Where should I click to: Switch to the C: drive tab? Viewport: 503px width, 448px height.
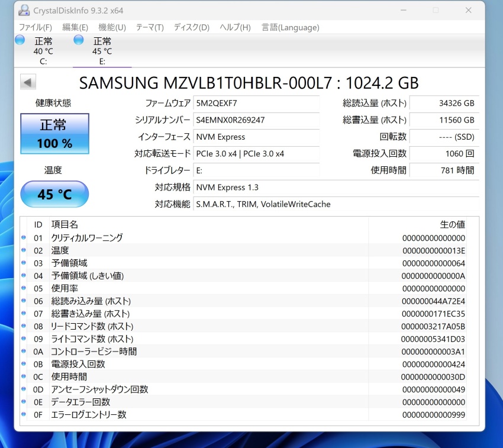point(43,51)
